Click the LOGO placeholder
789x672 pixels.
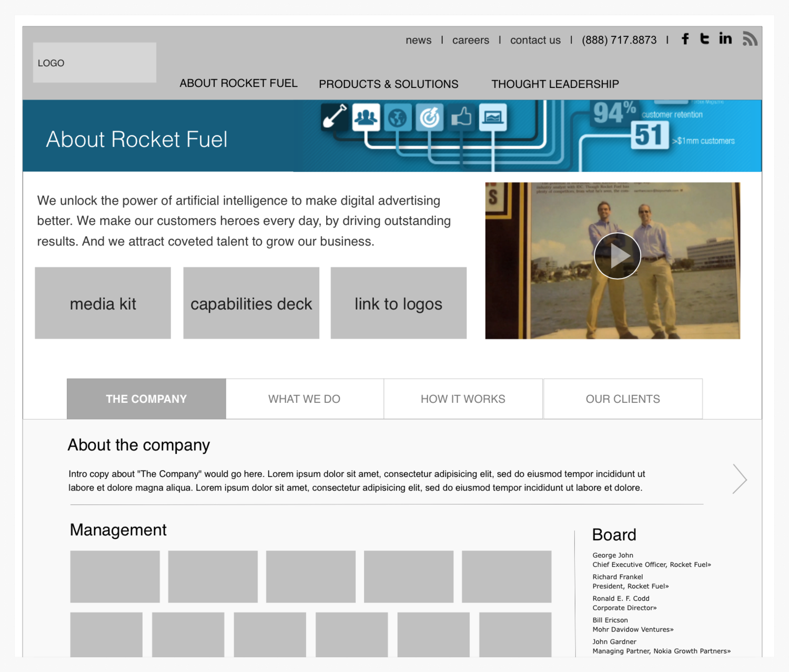point(95,63)
